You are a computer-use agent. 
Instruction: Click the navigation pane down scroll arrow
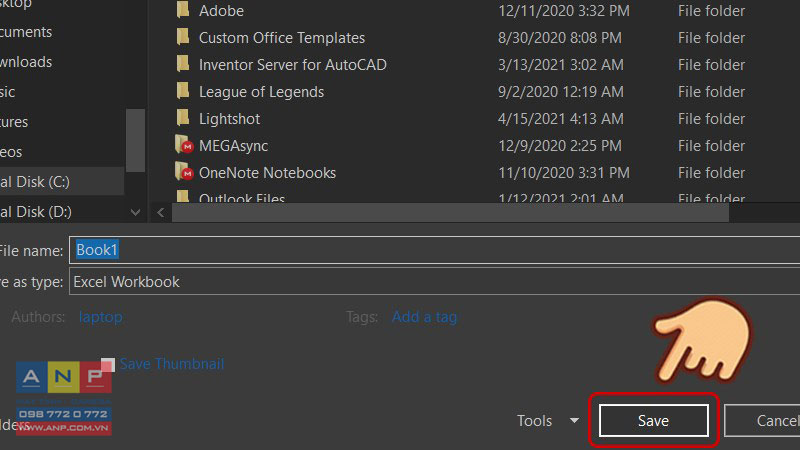(135, 212)
